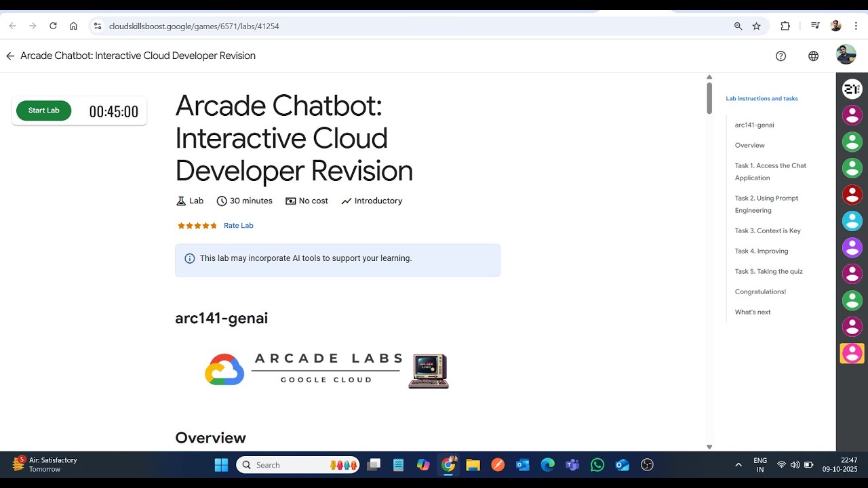The height and width of the screenshot is (488, 868).
Task: Click the Arcade Labs banner image
Action: click(326, 370)
